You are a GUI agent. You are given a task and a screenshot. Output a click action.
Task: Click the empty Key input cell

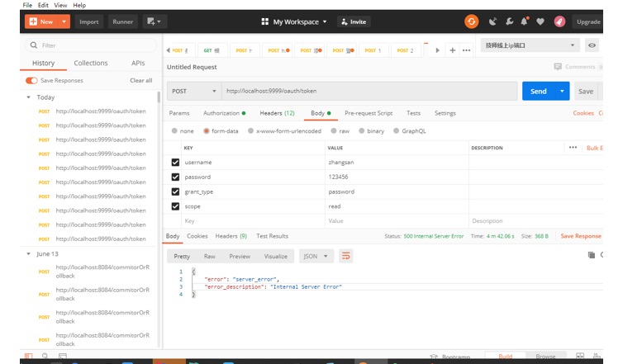tap(253, 221)
